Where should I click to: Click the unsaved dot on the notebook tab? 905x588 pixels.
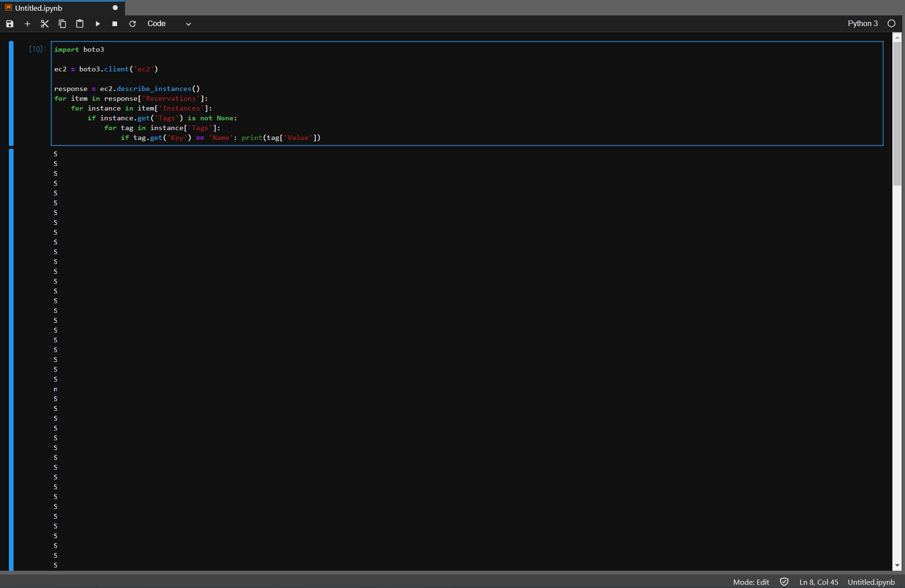click(x=115, y=8)
